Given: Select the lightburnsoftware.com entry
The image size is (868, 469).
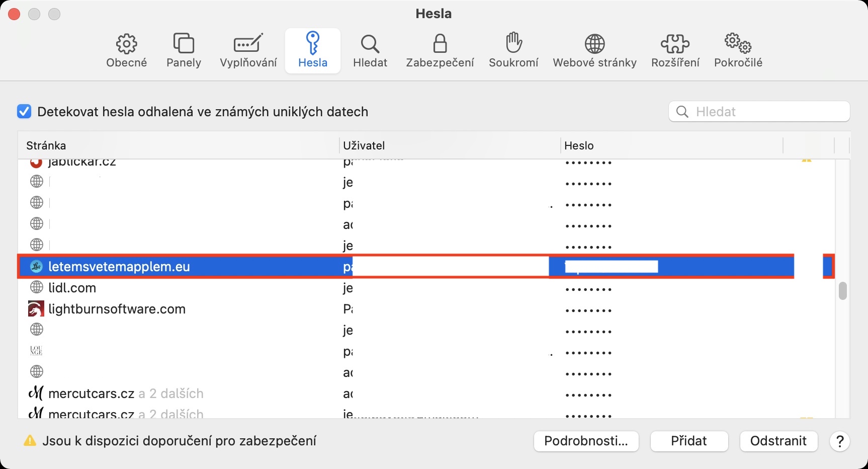Looking at the screenshot, I should click(x=117, y=309).
